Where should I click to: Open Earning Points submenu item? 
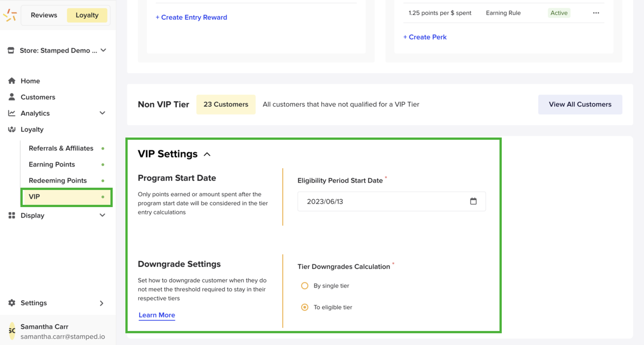click(x=52, y=164)
